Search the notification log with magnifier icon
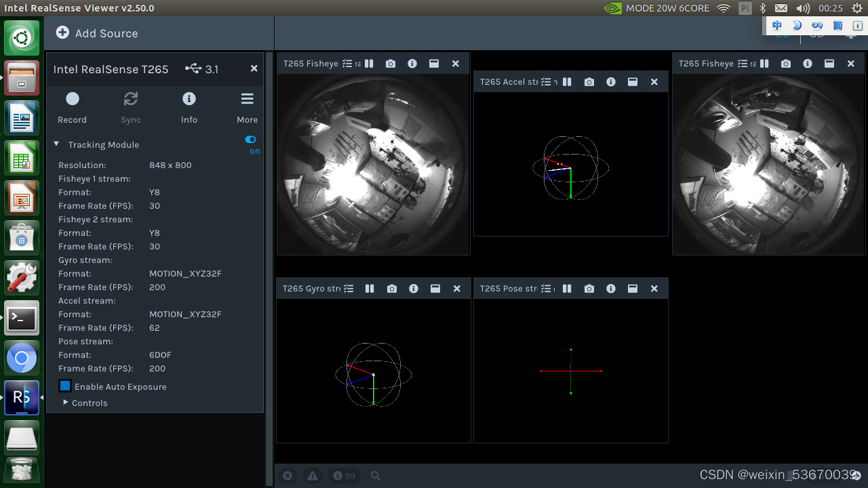Viewport: 868px width, 488px height. click(x=376, y=476)
